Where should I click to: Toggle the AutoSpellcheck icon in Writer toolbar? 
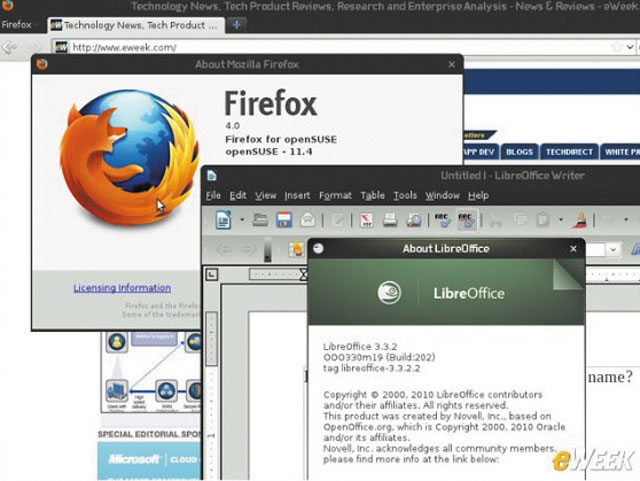[x=467, y=220]
